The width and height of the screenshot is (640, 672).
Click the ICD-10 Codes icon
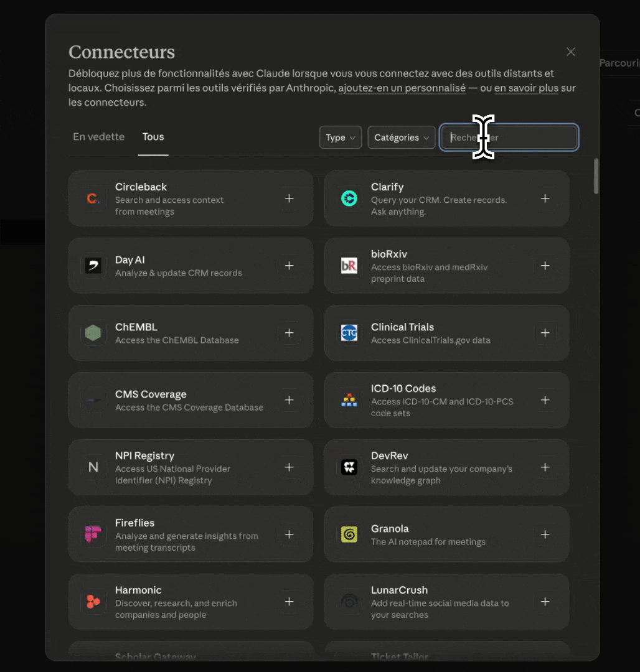pyautogui.click(x=349, y=400)
